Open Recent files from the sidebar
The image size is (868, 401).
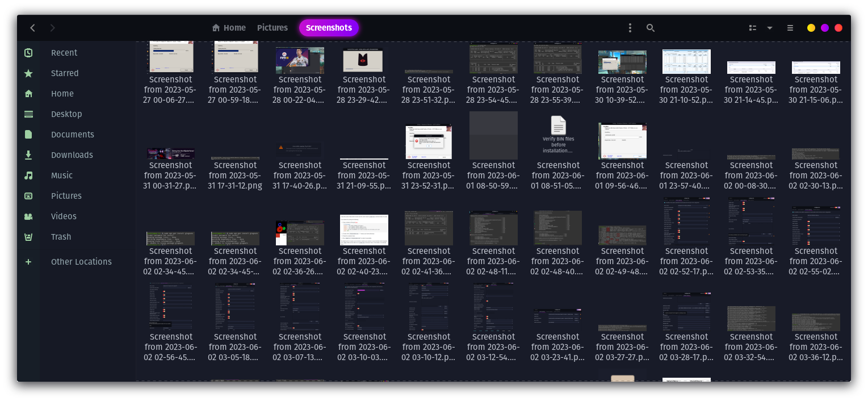pyautogui.click(x=64, y=53)
